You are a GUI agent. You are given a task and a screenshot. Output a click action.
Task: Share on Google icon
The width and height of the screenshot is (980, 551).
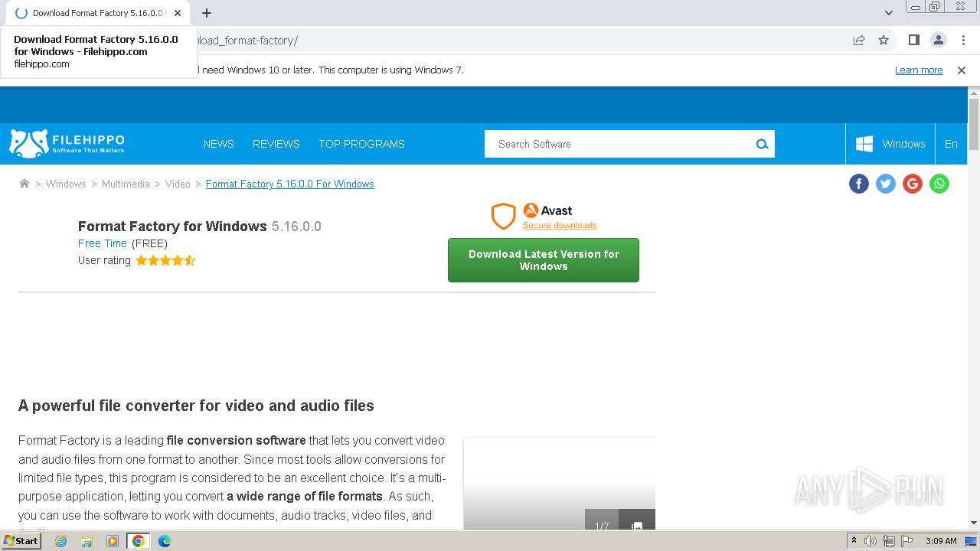click(913, 184)
